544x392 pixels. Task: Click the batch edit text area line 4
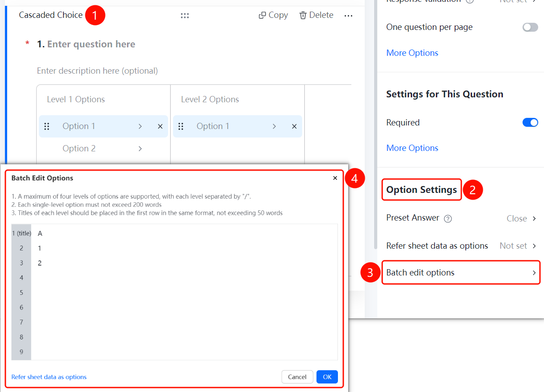(x=184, y=278)
